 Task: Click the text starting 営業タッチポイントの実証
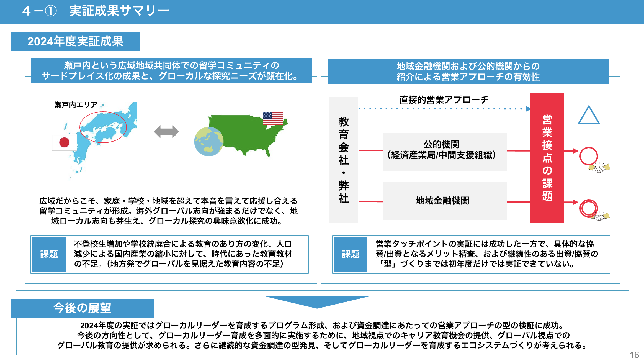[487, 254]
